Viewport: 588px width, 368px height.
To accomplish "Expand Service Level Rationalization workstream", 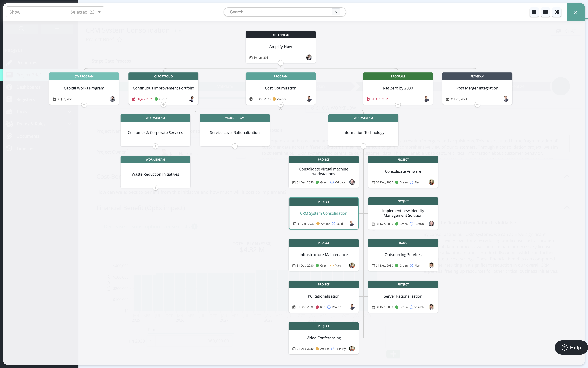I will click(x=235, y=146).
